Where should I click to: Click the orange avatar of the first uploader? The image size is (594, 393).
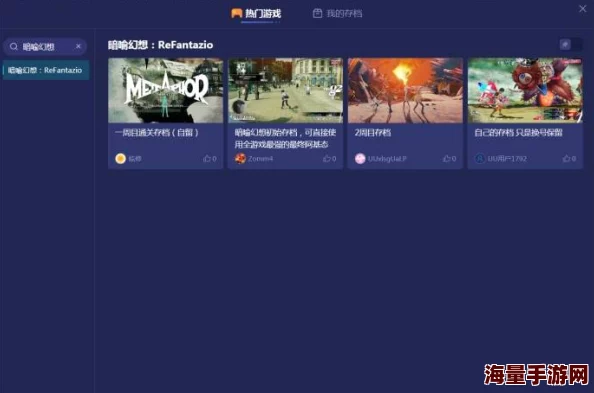120,158
